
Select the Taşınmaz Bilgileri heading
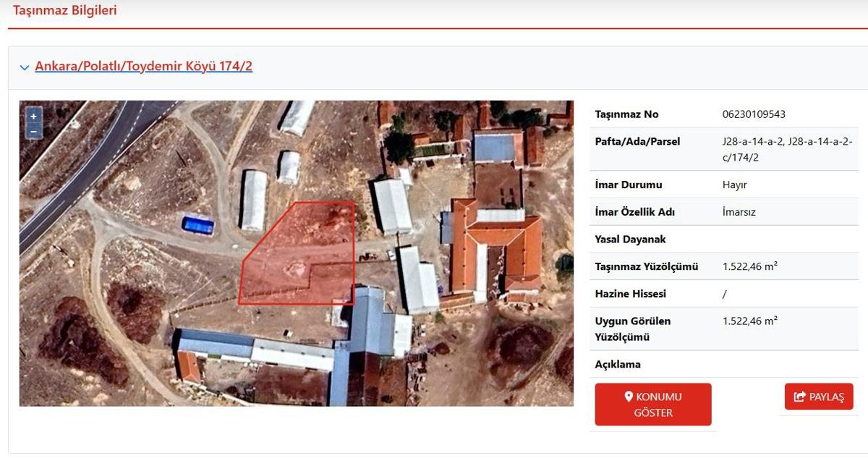tap(65, 10)
